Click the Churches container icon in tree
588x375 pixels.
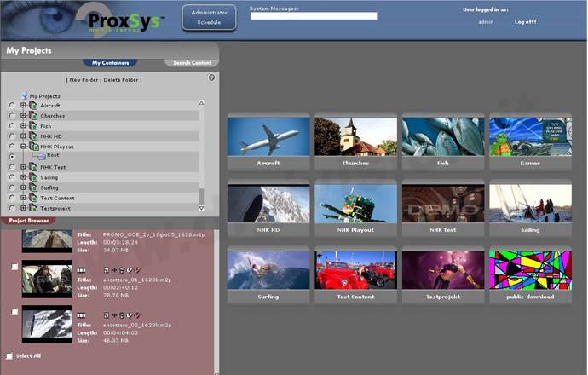(33, 116)
